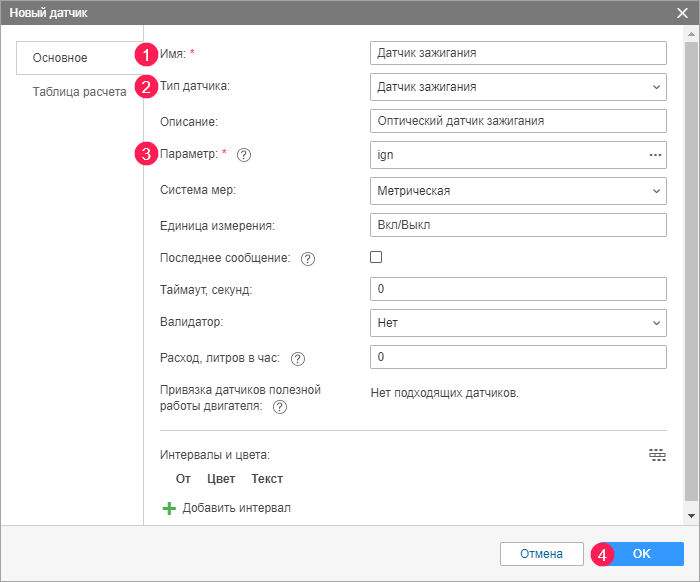Open the Тип датчика dropdown
Viewport: 700px width, 582px height.
517,87
